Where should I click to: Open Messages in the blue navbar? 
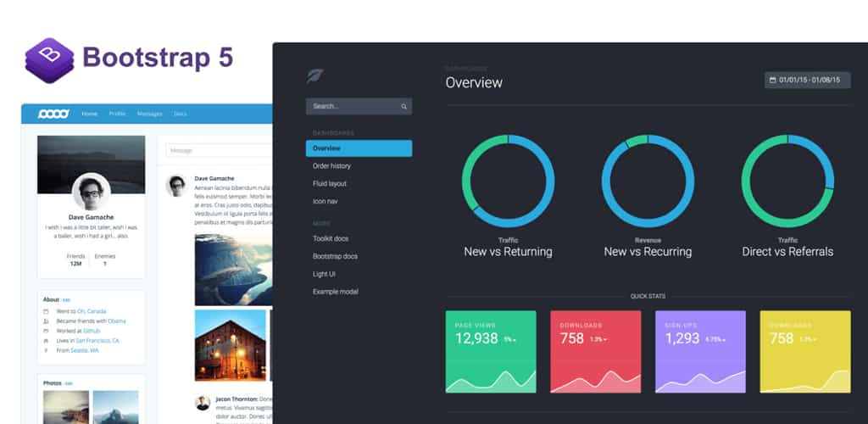point(149,114)
